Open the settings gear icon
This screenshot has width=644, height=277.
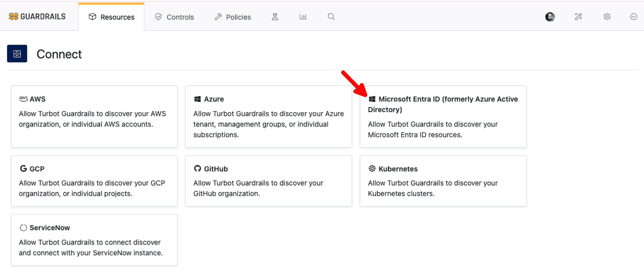(x=607, y=17)
